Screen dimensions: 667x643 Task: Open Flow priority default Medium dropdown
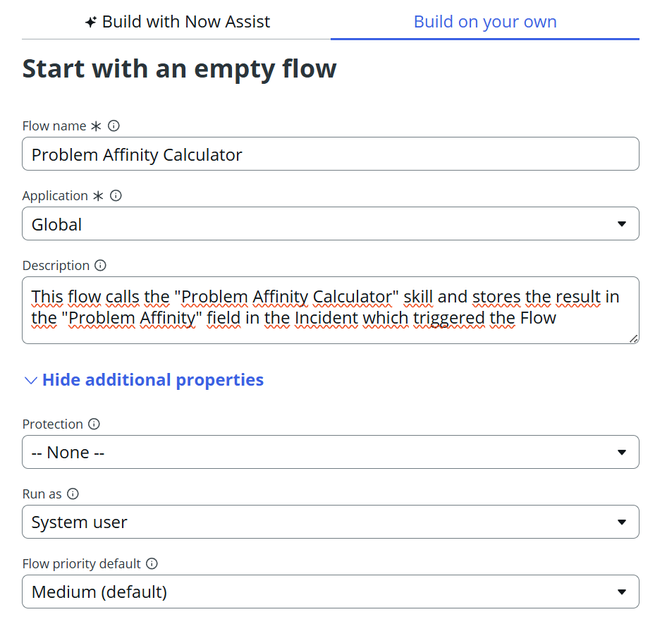tap(330, 592)
